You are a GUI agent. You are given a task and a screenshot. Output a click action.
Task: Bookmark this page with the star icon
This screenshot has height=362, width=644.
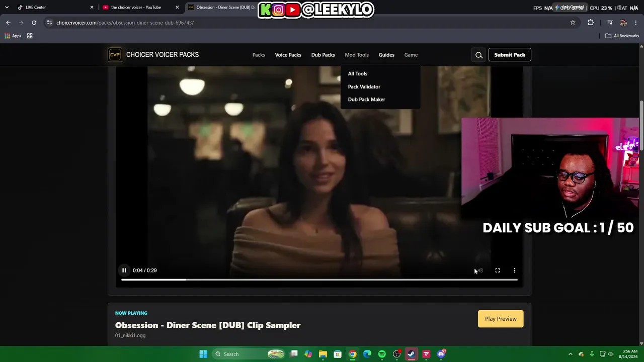pos(573,23)
